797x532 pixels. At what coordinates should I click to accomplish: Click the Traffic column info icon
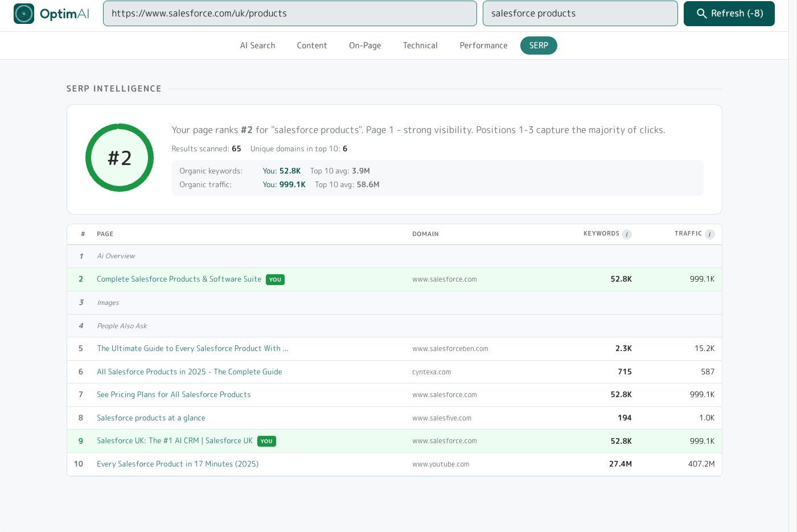coord(710,234)
